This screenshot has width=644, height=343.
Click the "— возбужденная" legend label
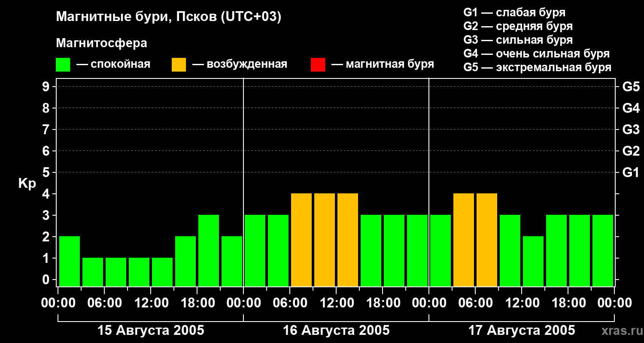pyautogui.click(x=240, y=64)
